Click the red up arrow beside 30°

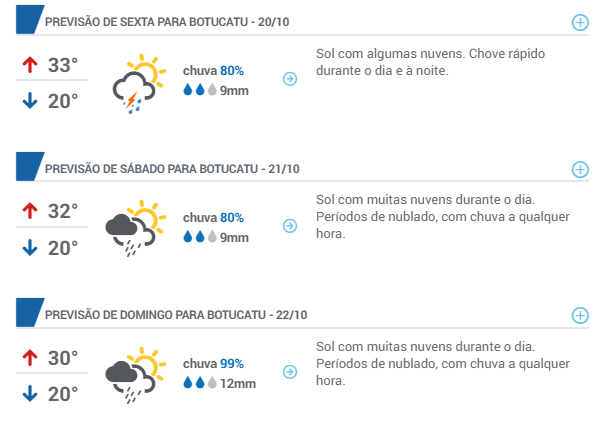click(30, 358)
